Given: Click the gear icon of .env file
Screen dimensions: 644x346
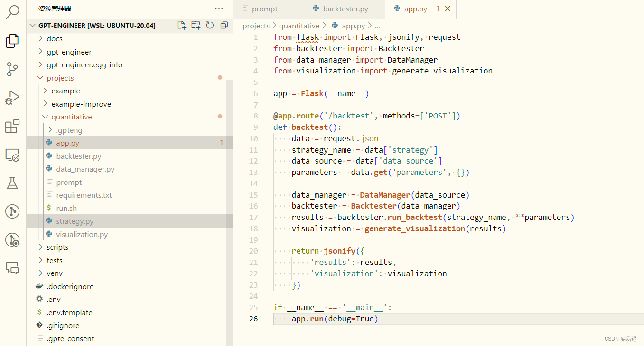Looking at the screenshot, I should click(40, 299).
